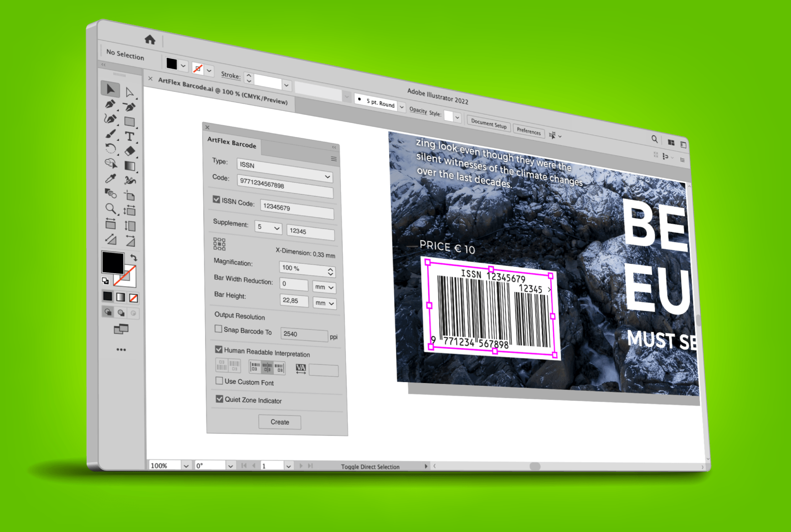This screenshot has height=532, width=791.
Task: Click the Swap Fill and Stroke arrow
Action: [134, 257]
